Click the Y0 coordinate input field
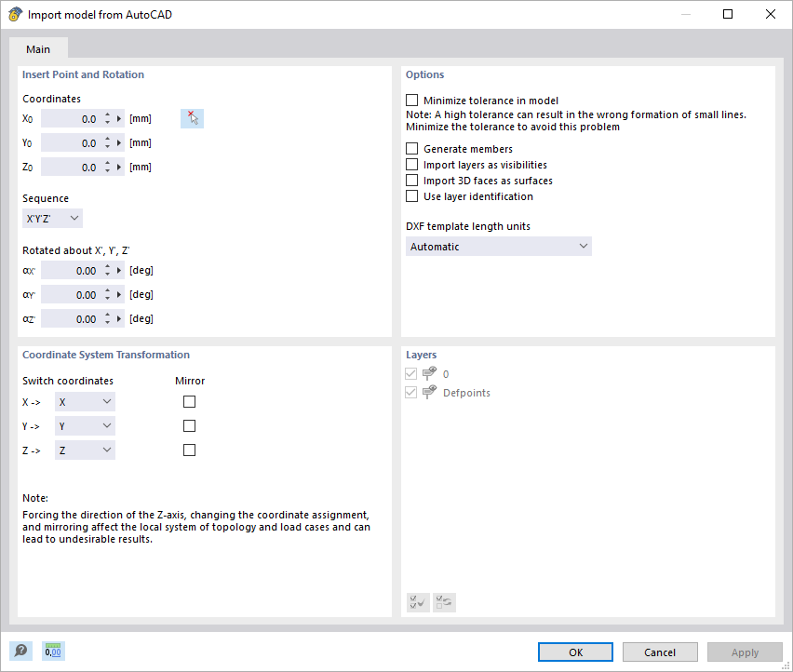 pos(70,143)
